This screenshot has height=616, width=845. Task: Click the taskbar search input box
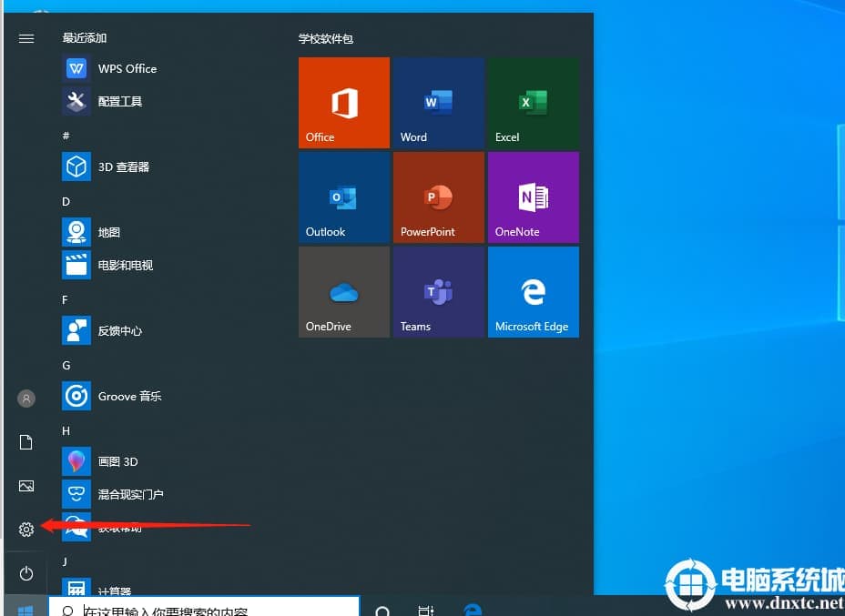click(205, 608)
